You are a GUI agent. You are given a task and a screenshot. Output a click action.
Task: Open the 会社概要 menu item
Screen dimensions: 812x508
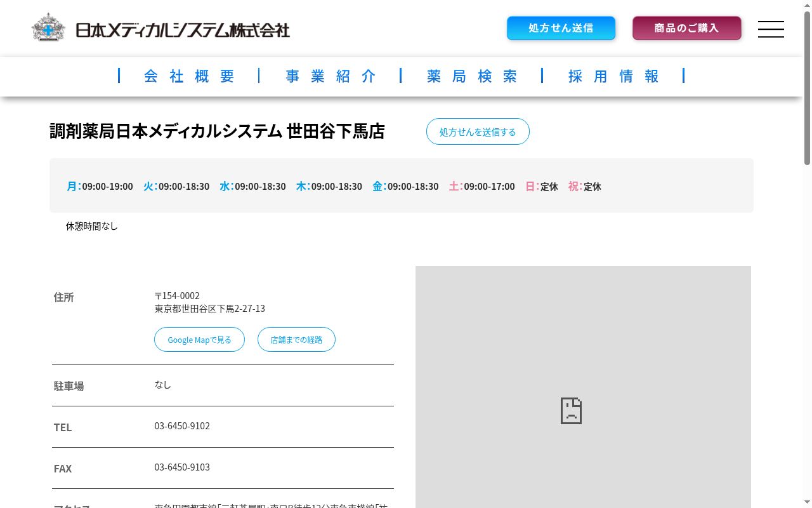point(190,76)
